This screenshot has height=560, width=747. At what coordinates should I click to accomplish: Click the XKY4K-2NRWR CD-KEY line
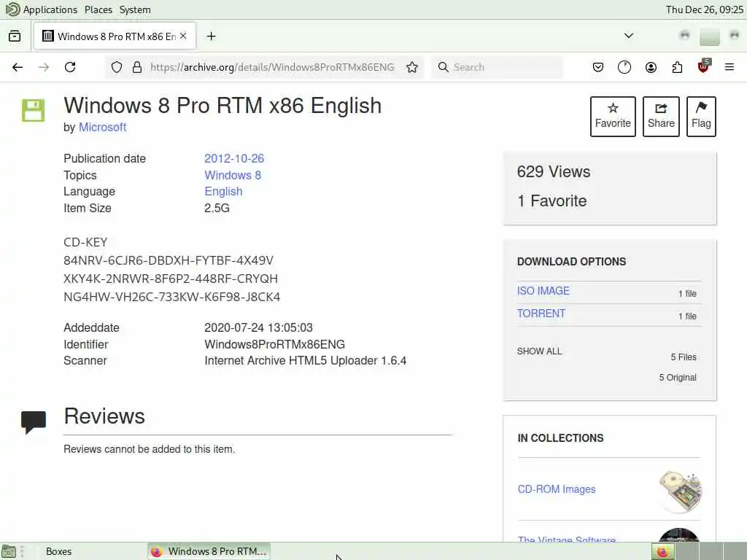[171, 279]
